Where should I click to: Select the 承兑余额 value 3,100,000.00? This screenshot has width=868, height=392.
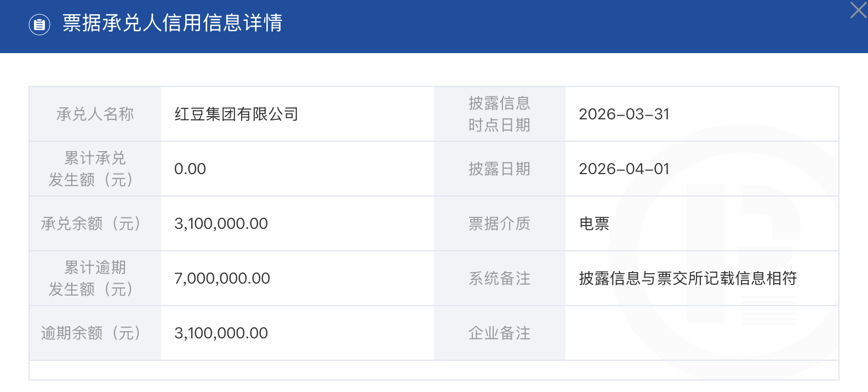tap(221, 223)
